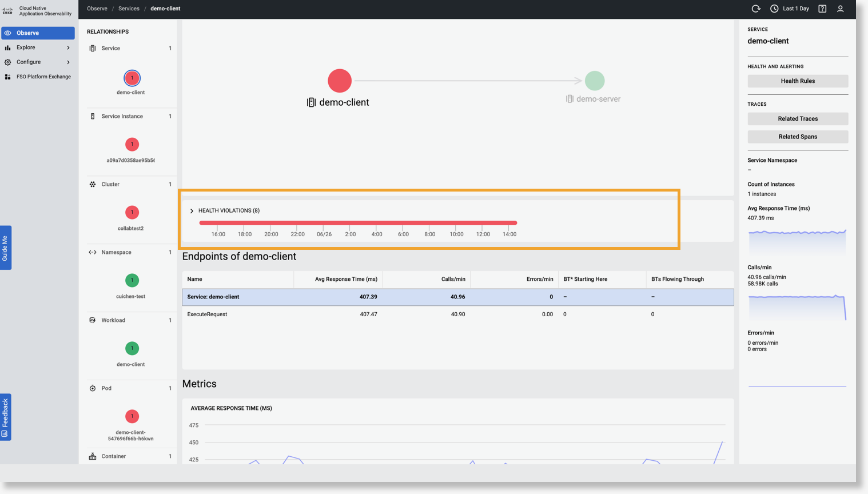Click the FSO Platform Exchange grid icon

point(8,77)
